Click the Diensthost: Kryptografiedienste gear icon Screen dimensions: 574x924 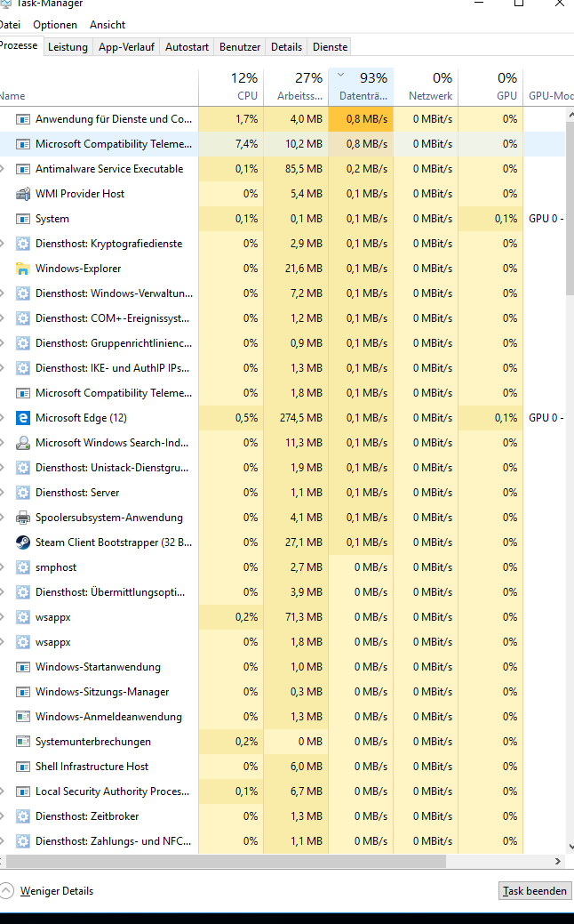coord(23,244)
